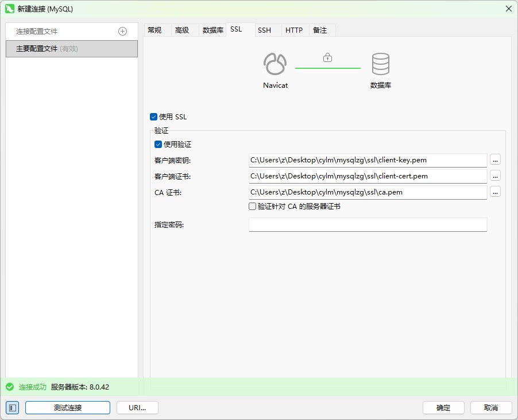Click the Navicat logo icon in diagram
The height and width of the screenshot is (420, 518).
click(x=275, y=64)
